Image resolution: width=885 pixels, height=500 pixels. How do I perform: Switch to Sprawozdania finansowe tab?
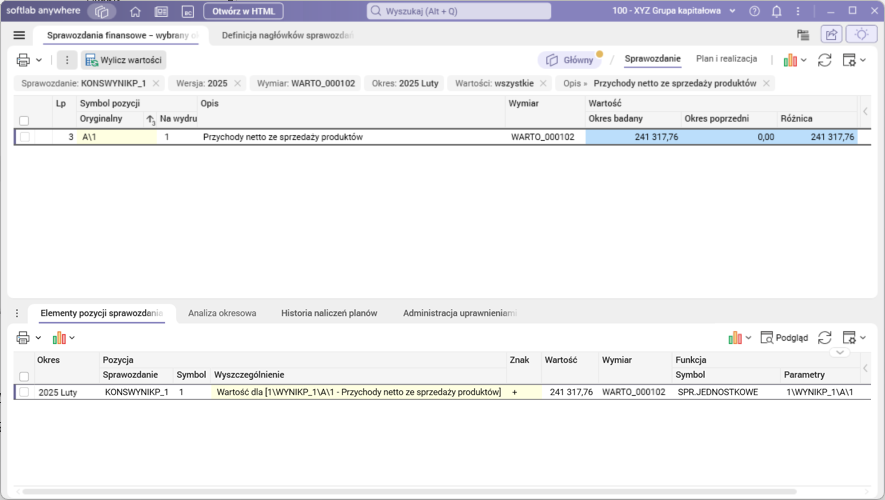(x=122, y=35)
